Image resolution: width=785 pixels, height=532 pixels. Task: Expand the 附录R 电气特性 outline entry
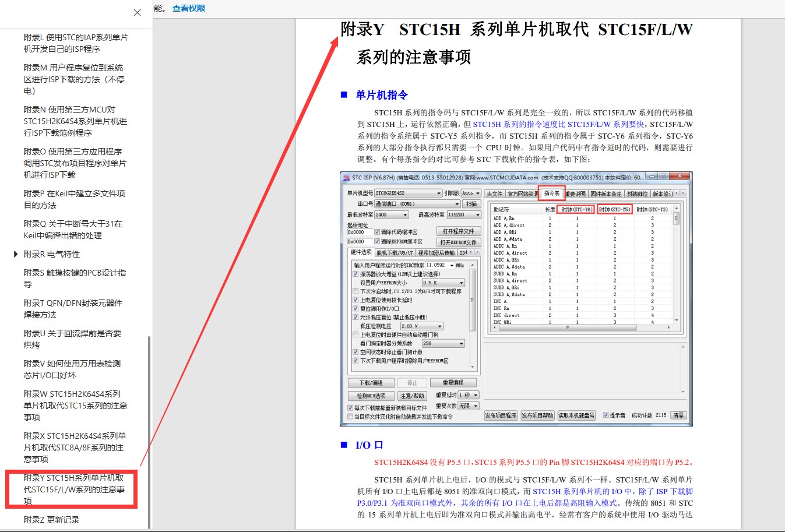tap(16, 254)
